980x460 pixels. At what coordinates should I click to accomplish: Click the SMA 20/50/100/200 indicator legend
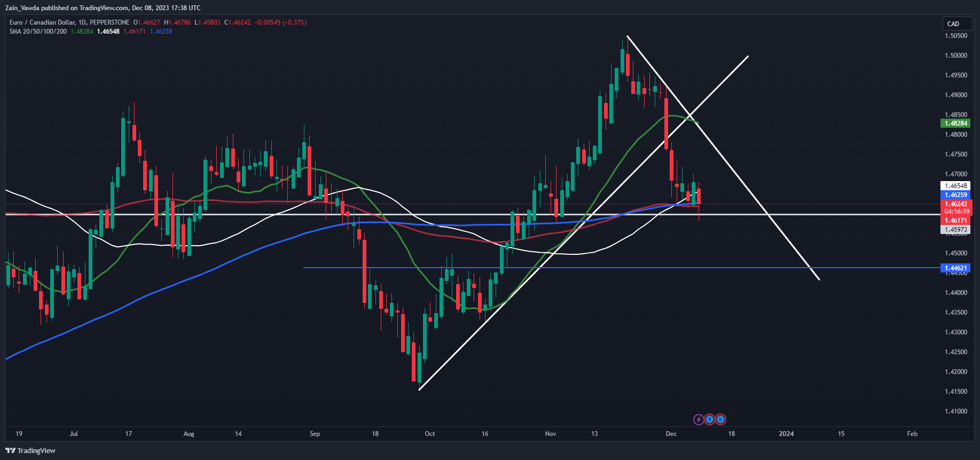point(38,32)
